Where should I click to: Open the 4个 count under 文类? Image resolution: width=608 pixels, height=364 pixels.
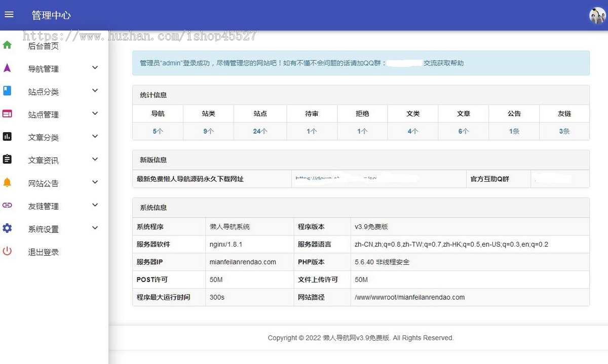pyautogui.click(x=413, y=131)
